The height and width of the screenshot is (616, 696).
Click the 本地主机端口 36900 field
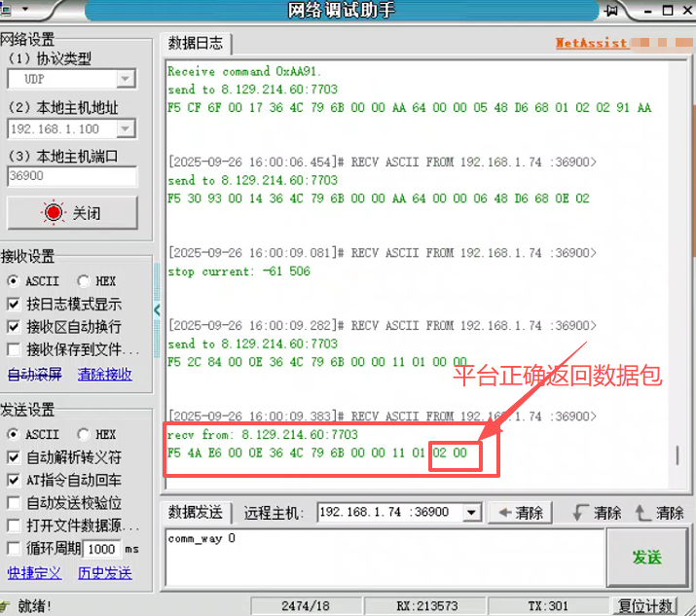pyautogui.click(x=72, y=176)
